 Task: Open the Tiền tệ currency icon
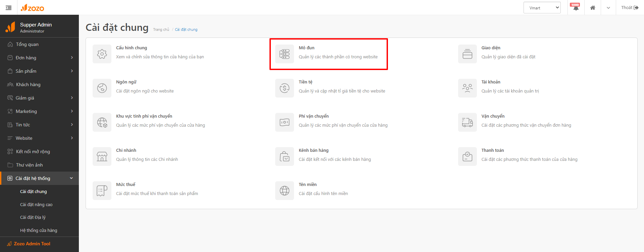(285, 88)
